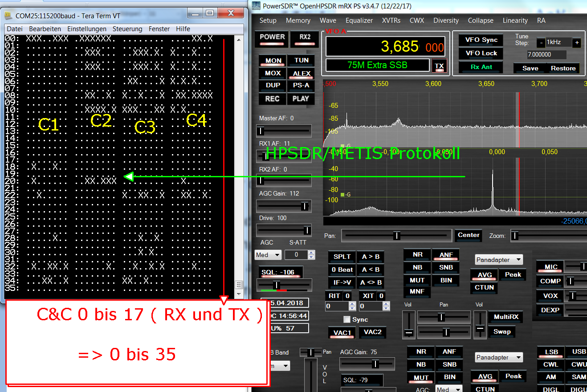Viewport: 587px width, 392px height.
Task: Adjust the Zoom slider
Action: tap(549, 235)
